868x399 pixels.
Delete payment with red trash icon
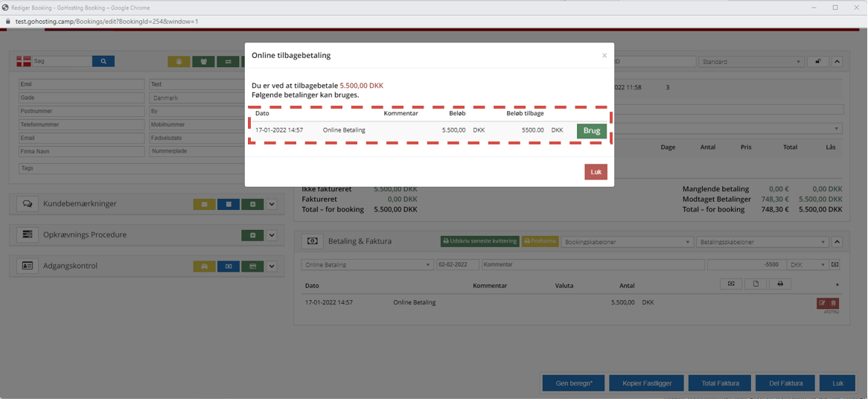point(833,303)
